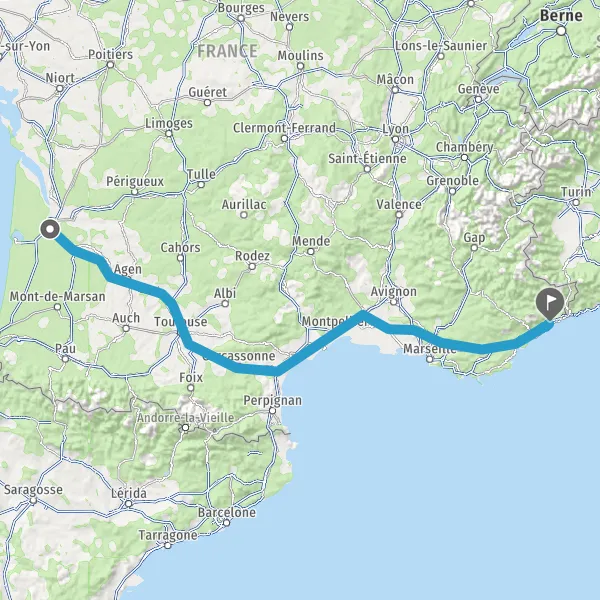Click the Grenoble city marker
Screen dimensions: 600x600
452,191
